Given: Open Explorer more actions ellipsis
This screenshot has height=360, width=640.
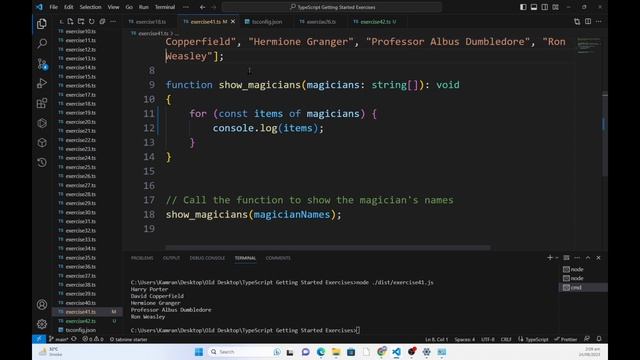Looking at the screenshot, I should (113, 22).
